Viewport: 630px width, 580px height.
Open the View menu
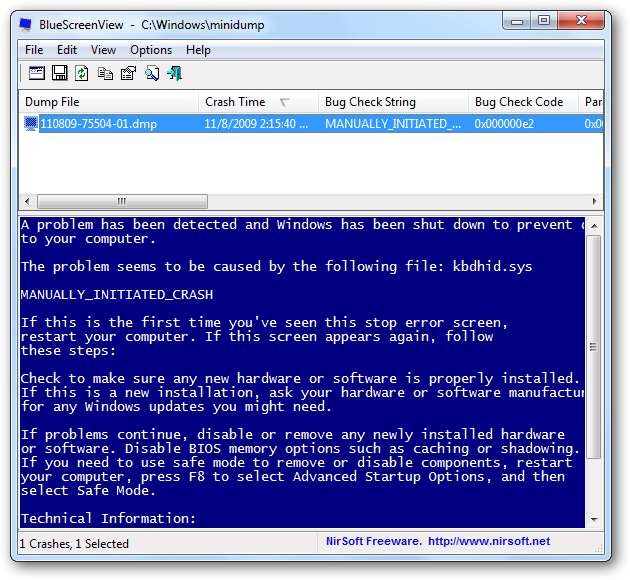pos(103,50)
